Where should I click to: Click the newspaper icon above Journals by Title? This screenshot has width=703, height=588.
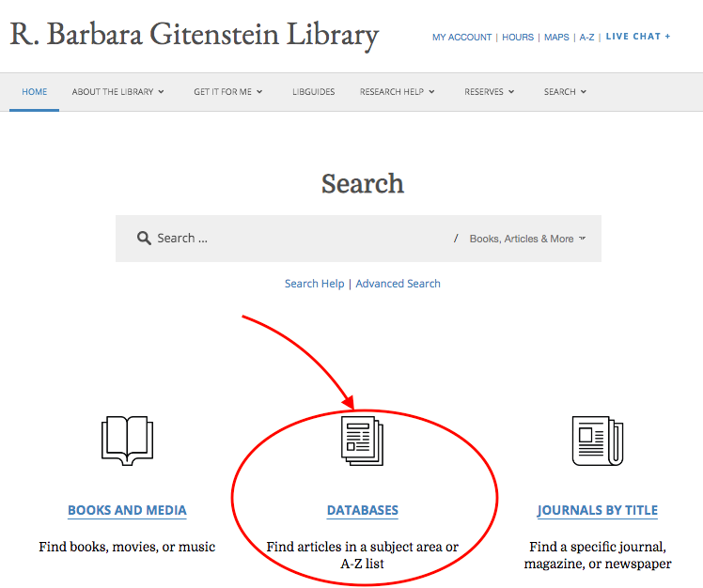click(x=598, y=441)
